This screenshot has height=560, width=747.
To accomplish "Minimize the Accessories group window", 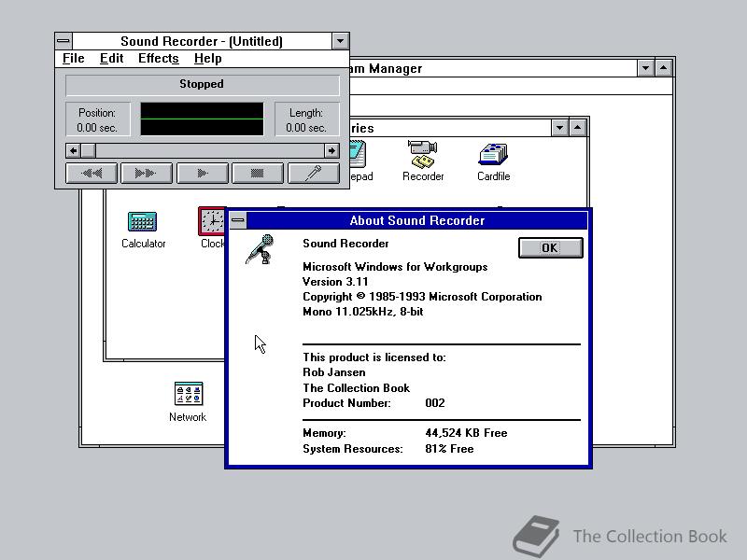I will [x=559, y=128].
